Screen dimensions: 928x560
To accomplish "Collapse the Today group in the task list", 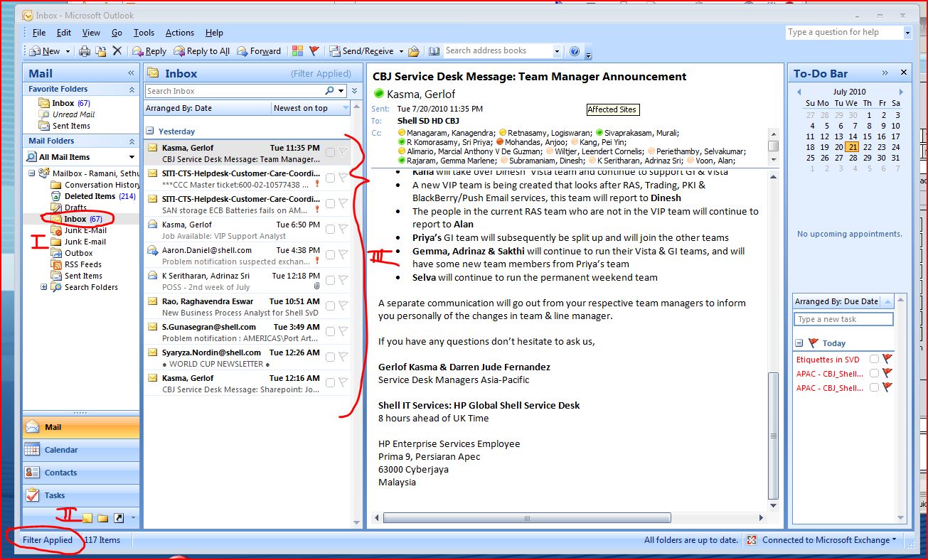I will [x=799, y=343].
